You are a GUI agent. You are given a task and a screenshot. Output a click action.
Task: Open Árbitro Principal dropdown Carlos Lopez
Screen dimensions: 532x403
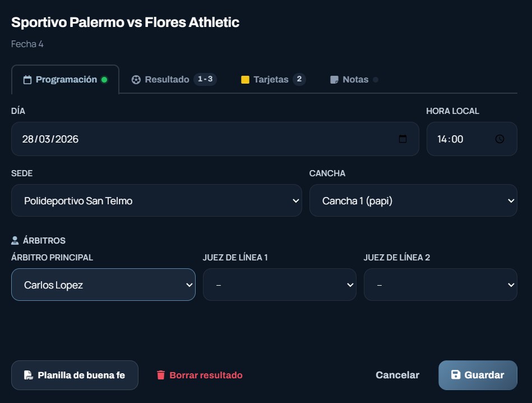coord(103,285)
